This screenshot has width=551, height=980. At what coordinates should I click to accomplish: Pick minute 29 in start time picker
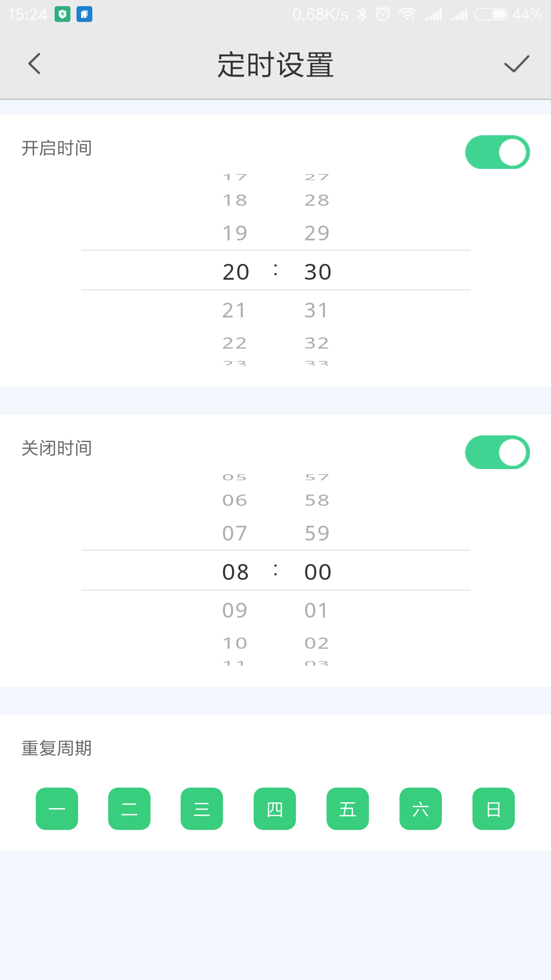[317, 233]
